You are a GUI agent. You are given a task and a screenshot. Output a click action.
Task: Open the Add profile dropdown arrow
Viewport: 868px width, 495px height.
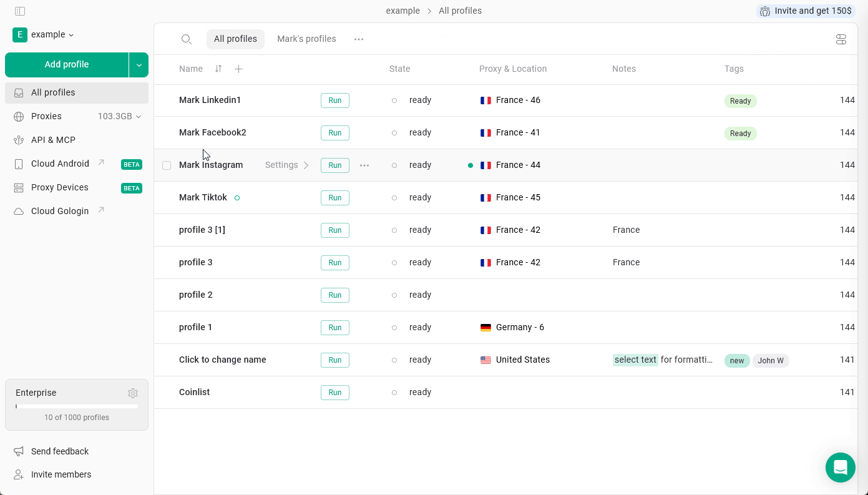(x=139, y=64)
